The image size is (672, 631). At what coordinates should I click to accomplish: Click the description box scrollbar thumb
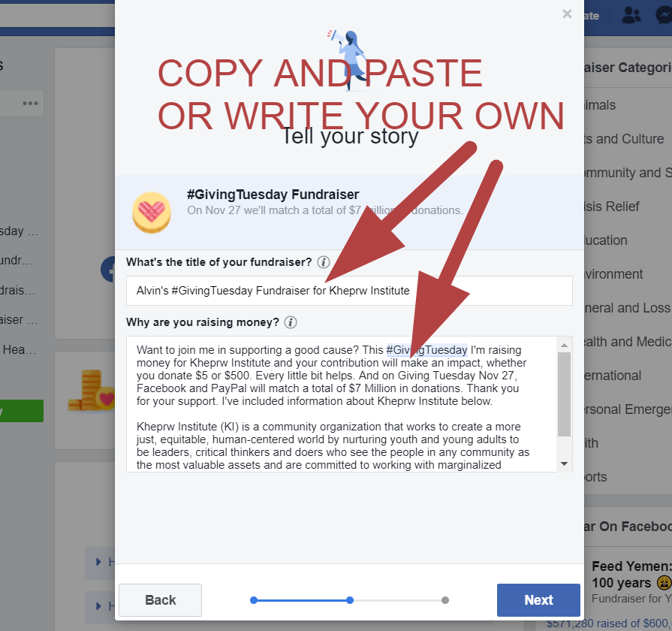point(564,394)
